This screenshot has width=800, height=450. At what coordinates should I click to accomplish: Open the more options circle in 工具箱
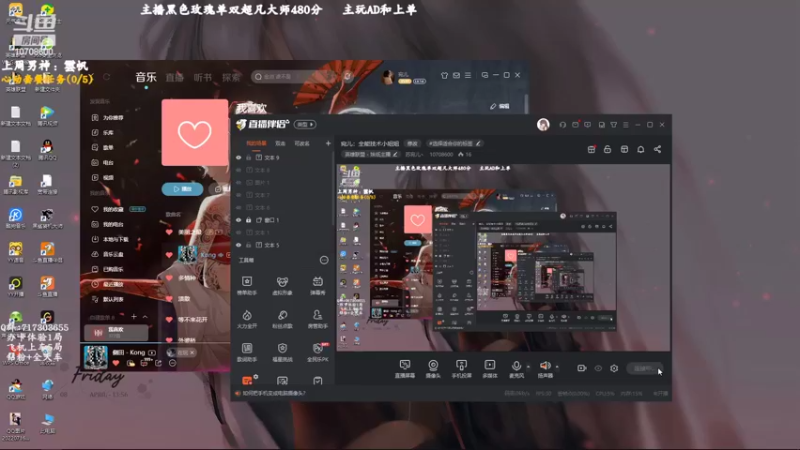click(x=324, y=260)
